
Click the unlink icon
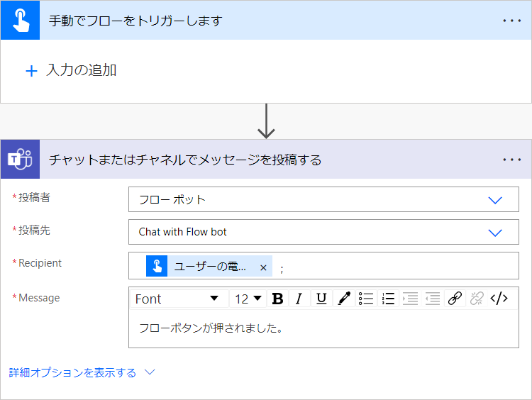pyautogui.click(x=477, y=299)
